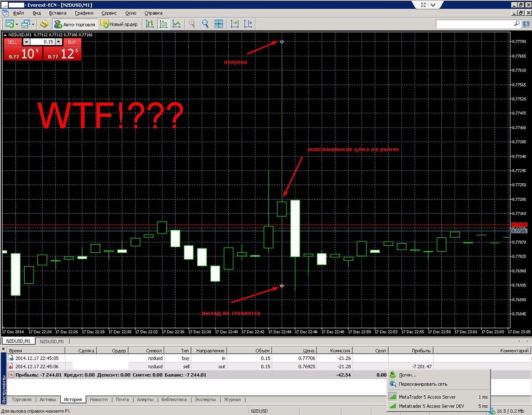Click the Комментарий column header

tap(482, 351)
